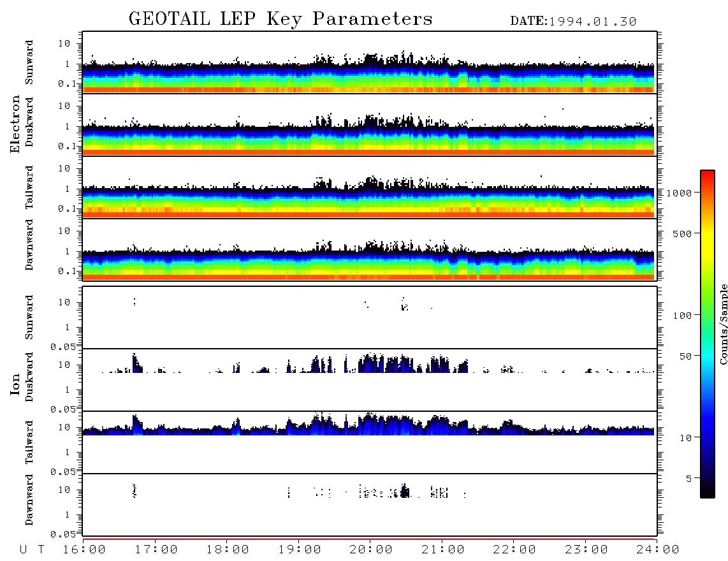Viewport: 728px width, 561px height.
Task: Click the Electron Duskward panel label
Action: pyautogui.click(x=29, y=122)
